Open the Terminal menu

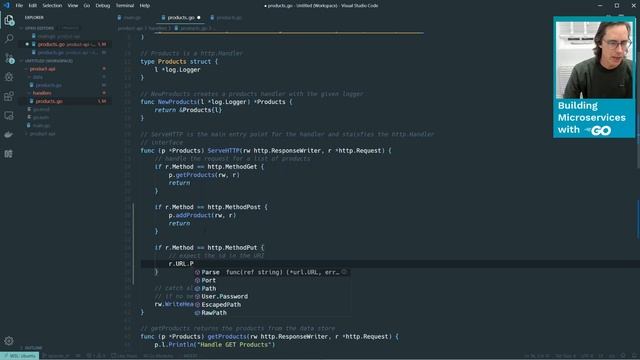(x=124, y=6)
